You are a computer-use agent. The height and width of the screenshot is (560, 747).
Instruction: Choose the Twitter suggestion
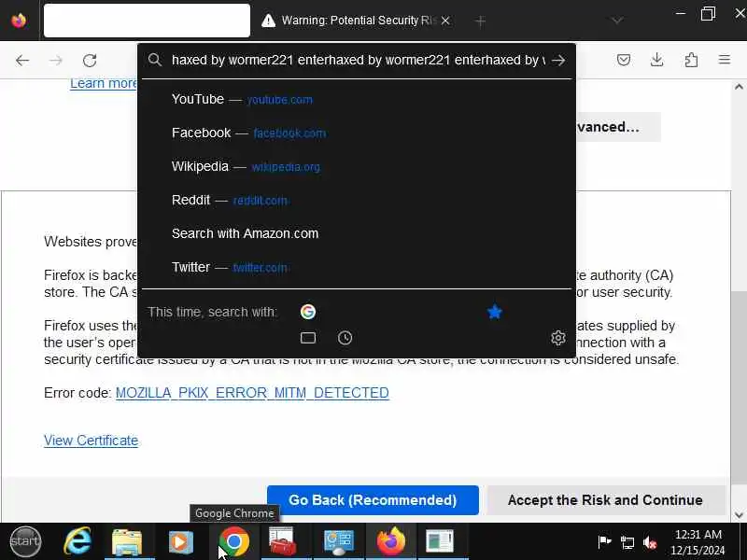point(357,267)
